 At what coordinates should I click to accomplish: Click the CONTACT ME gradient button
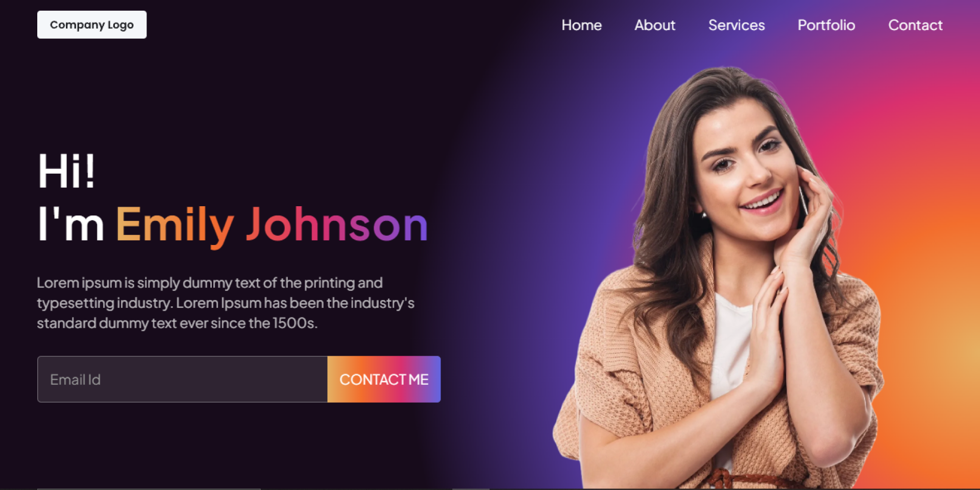click(x=384, y=379)
